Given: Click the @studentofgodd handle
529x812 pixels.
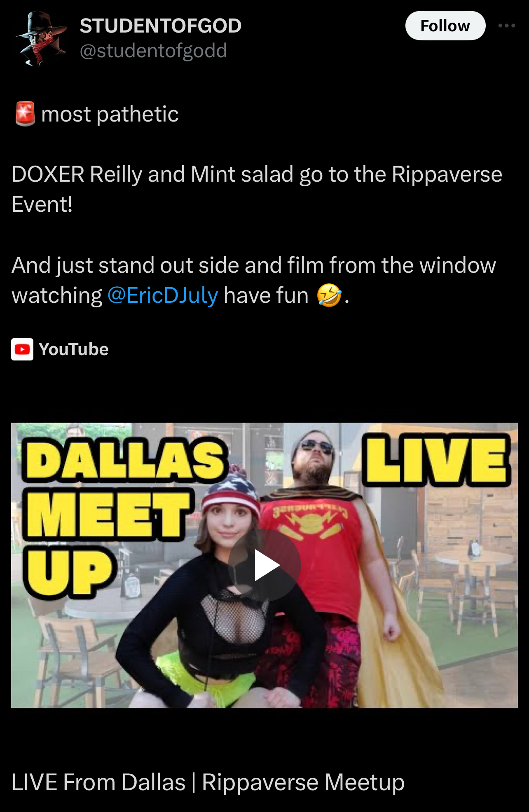Looking at the screenshot, I should tap(153, 51).
